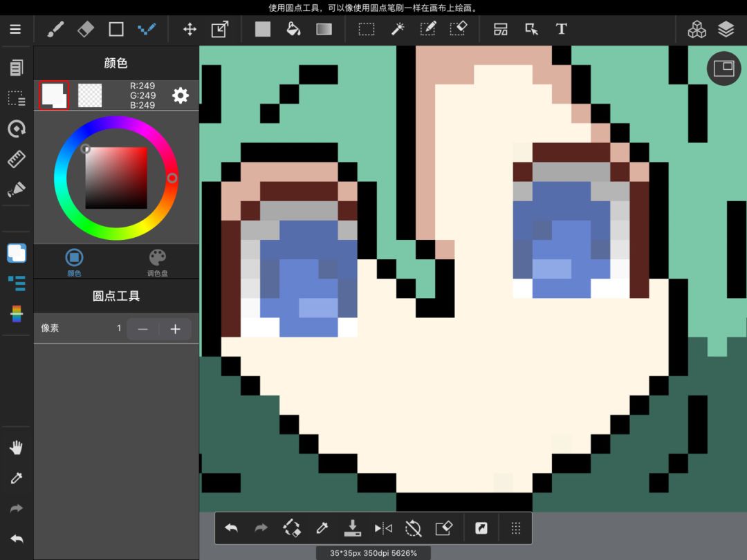747x560 pixels.
Task: Switch to the 调色盘 palette tab
Action: 157,263
